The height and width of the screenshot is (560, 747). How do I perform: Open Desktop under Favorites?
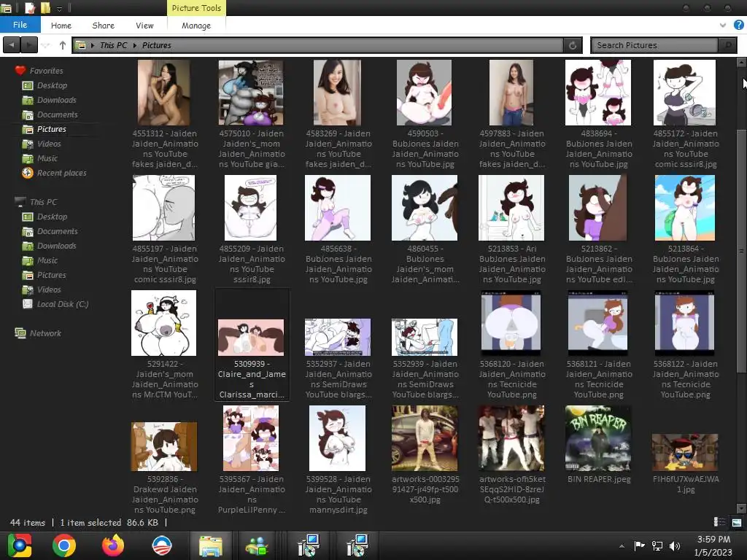tap(52, 85)
